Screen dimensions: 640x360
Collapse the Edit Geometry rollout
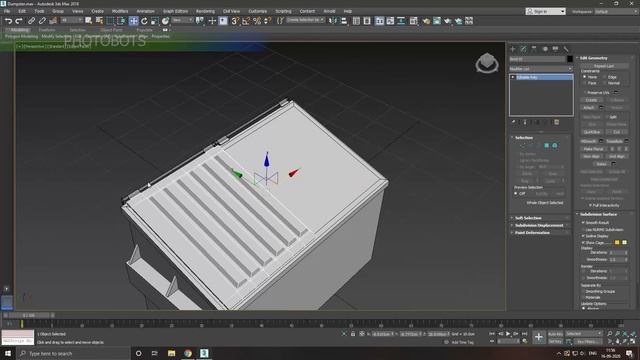604,58
